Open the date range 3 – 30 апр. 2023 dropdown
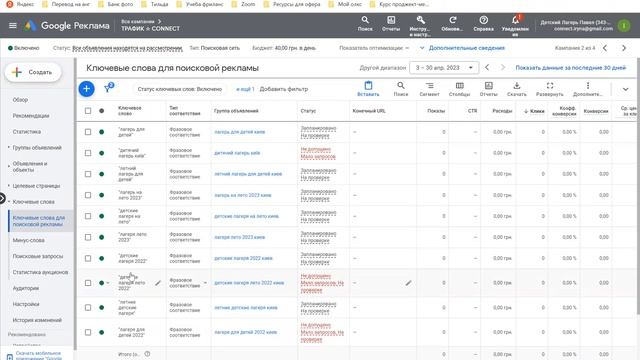640x360 pixels. 444,67
